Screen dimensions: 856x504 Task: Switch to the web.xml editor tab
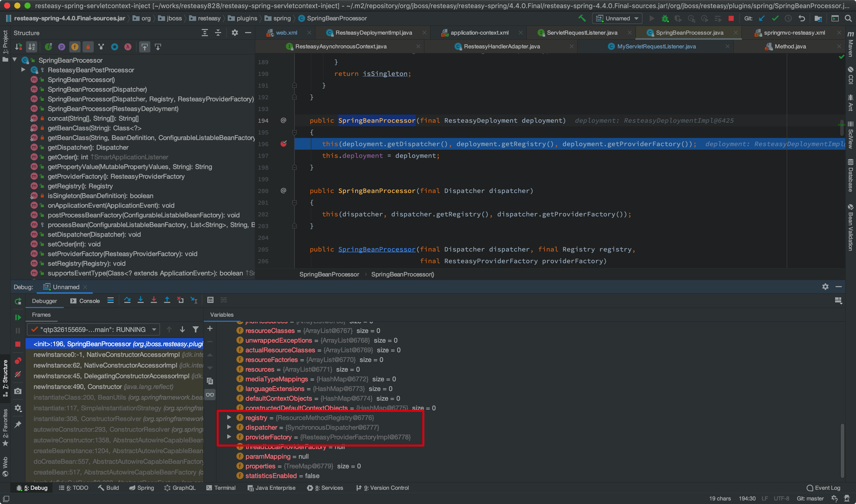pyautogui.click(x=286, y=33)
